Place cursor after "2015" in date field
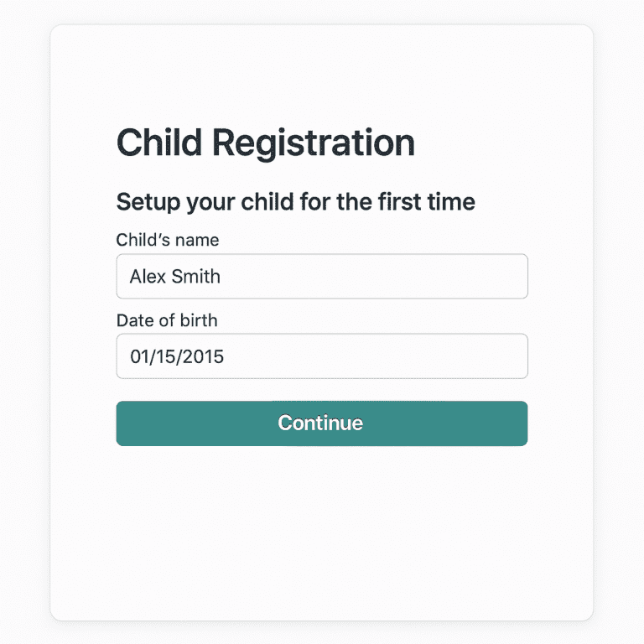 pyautogui.click(x=226, y=356)
